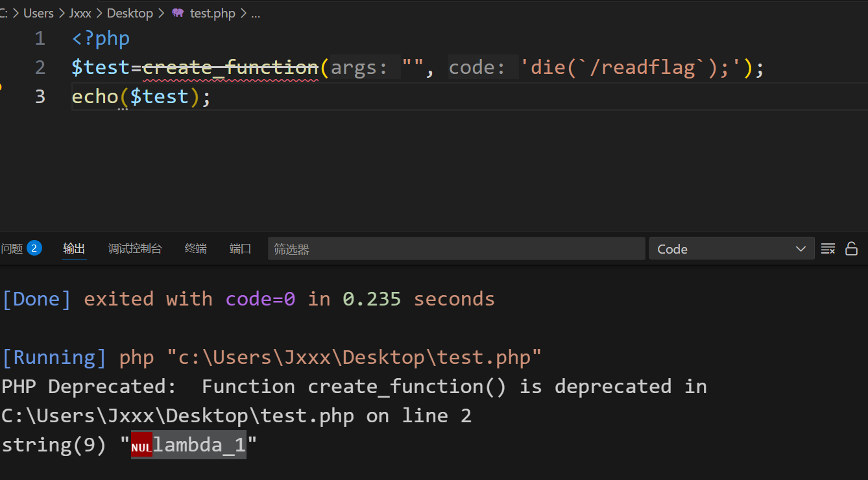Open the Code output channel dropdown
This screenshot has width=868, height=480.
(731, 249)
